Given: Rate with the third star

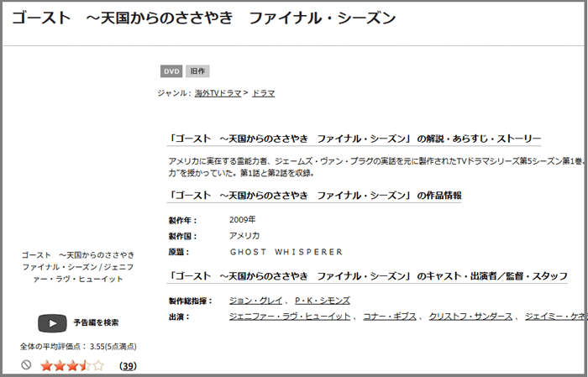Looking at the screenshot, I should 72,365.
